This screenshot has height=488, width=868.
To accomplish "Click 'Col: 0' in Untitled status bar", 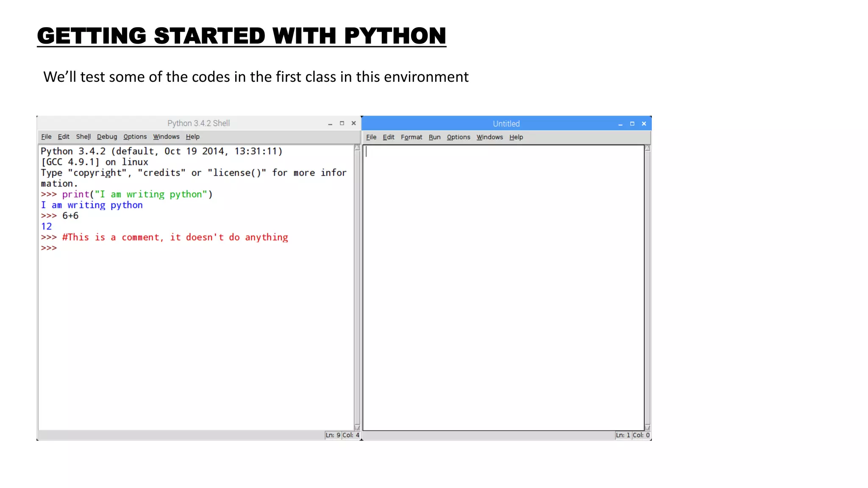I will (x=641, y=435).
